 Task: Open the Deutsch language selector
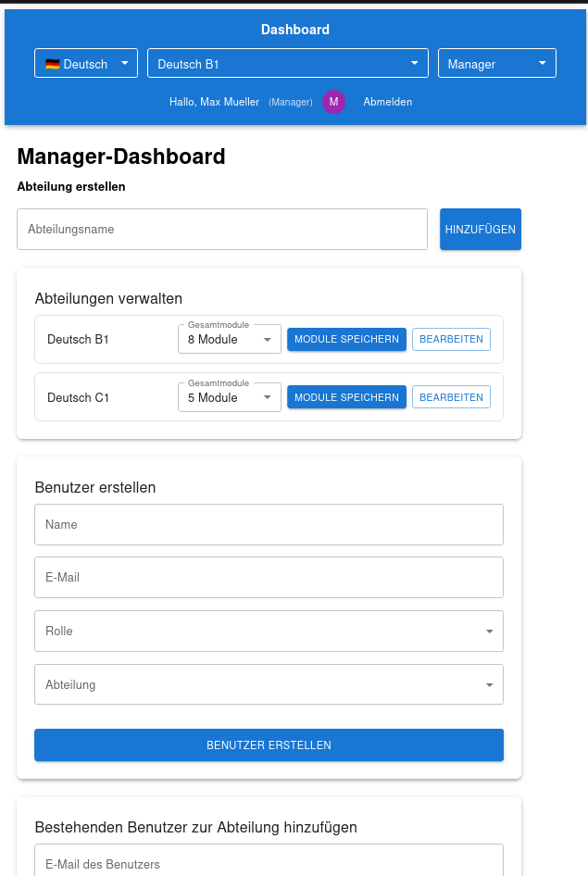pyautogui.click(x=86, y=64)
